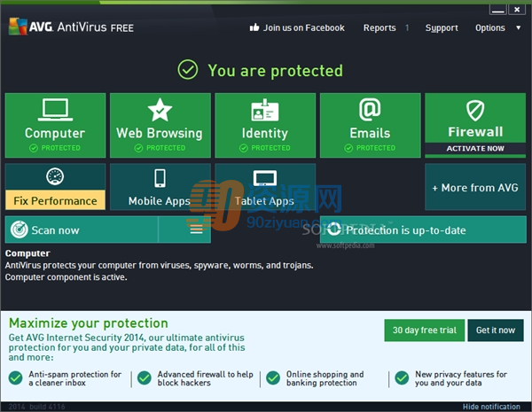Click Computer tile PROTECTED check icon
Viewport: 532px width, 412px height.
[x=34, y=148]
